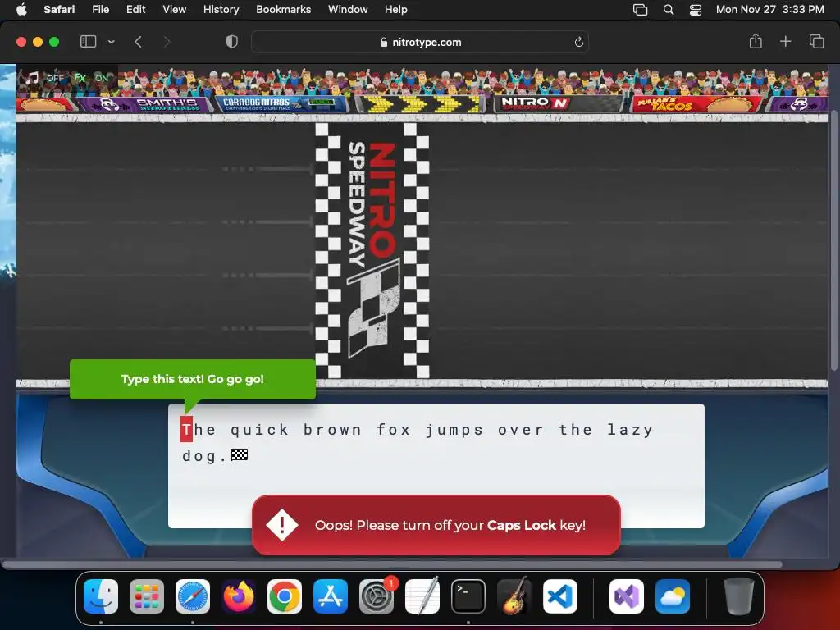Image resolution: width=840 pixels, height=630 pixels.
Task: Click the Caps Lock warning icon
Action: (x=282, y=524)
